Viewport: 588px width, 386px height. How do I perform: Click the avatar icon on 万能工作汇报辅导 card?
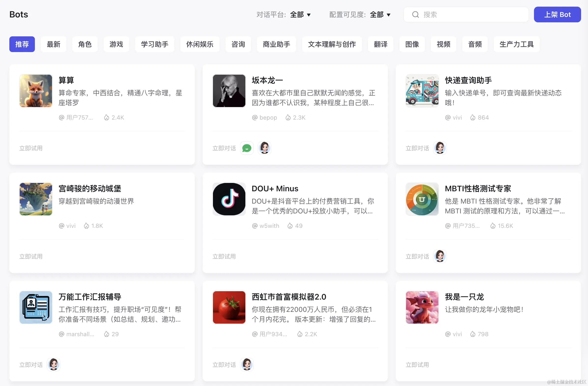[53, 364]
